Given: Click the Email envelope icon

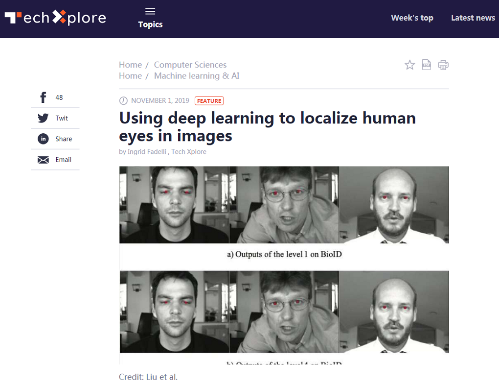Looking at the screenshot, I should (x=43, y=160).
